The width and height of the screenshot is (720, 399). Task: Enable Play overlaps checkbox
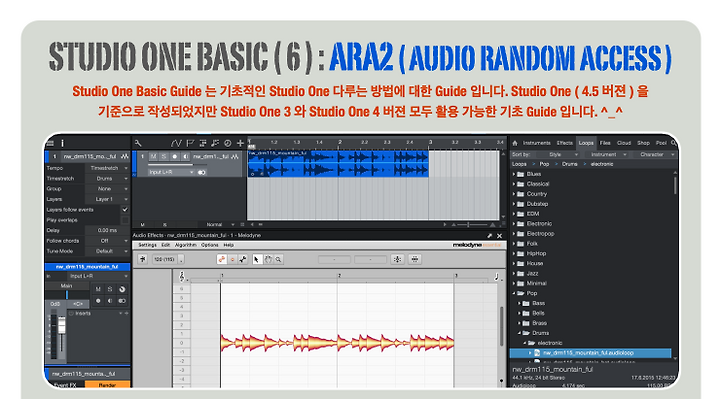124,220
